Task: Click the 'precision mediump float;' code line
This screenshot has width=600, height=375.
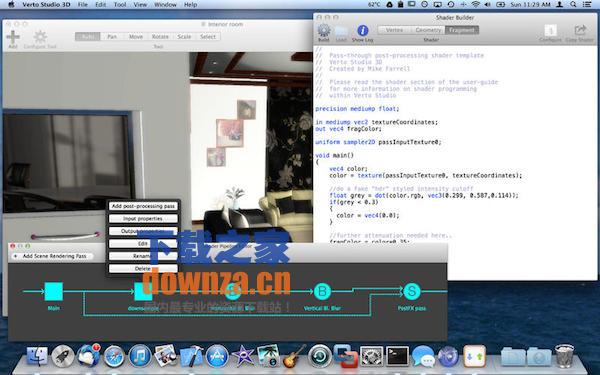Action: coord(357,109)
